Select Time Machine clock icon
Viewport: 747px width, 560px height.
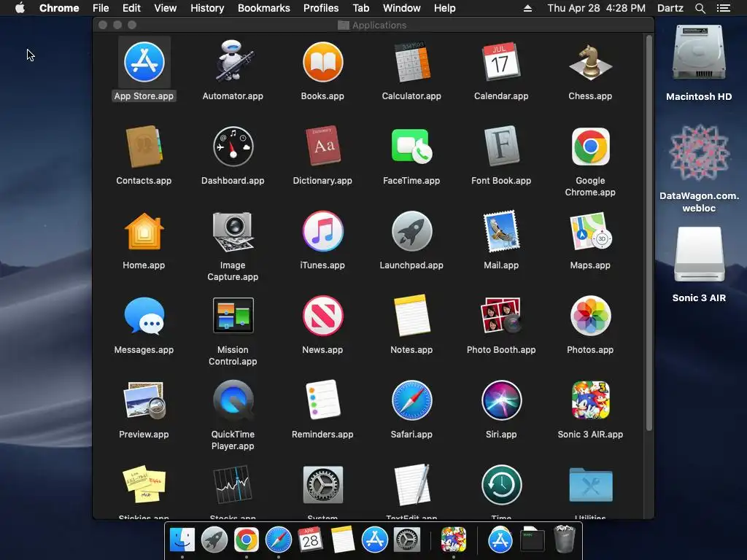[500, 485]
